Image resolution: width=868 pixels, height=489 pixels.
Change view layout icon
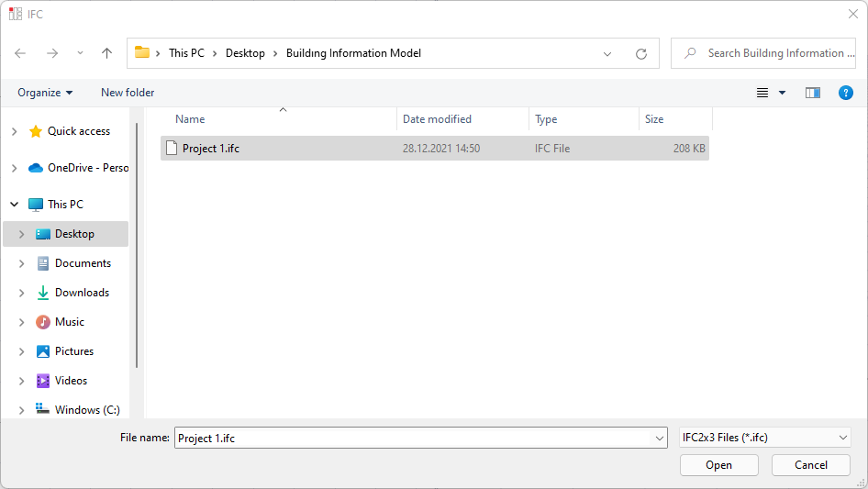[x=762, y=93]
